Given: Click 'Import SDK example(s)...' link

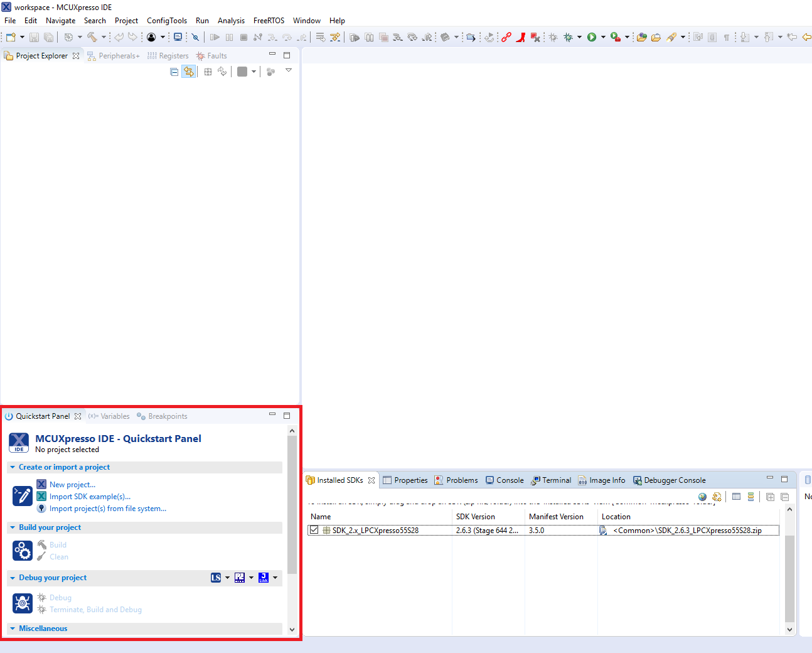Looking at the screenshot, I should (x=90, y=497).
